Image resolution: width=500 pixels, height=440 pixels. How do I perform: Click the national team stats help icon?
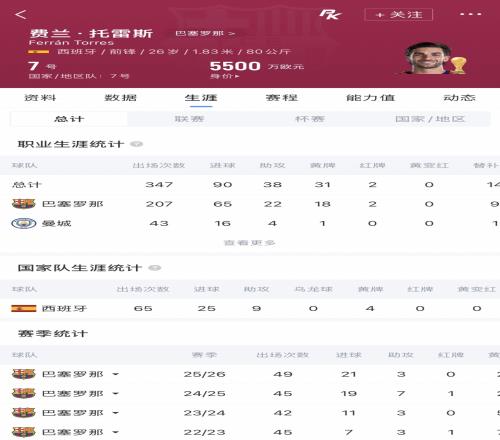click(154, 268)
